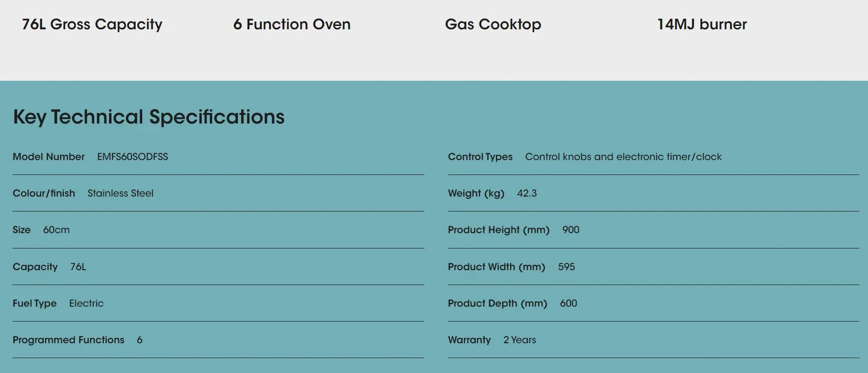Click the "14MJ burner" feature heading
868x373 pixels.
coord(702,25)
